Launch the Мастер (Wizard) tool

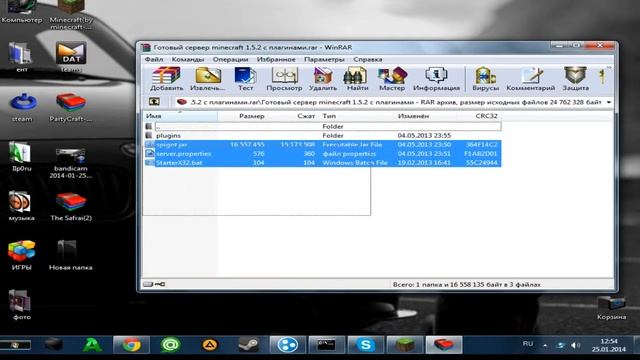pyautogui.click(x=392, y=79)
